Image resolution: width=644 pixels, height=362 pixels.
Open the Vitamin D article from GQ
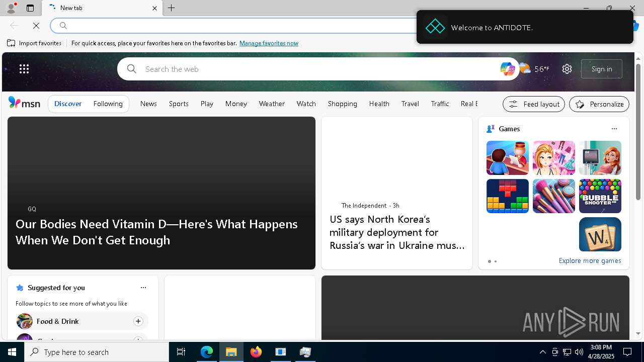(x=156, y=232)
